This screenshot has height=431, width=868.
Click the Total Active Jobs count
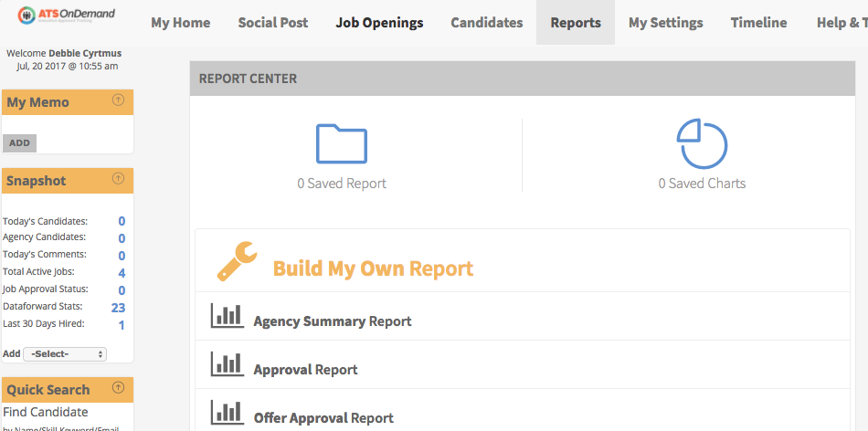click(122, 273)
